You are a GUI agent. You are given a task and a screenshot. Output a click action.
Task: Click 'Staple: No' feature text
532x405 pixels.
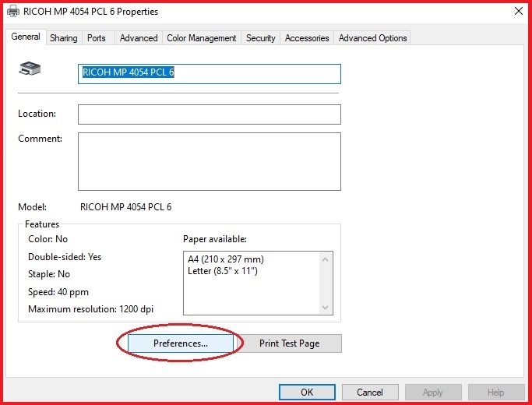[x=49, y=274]
